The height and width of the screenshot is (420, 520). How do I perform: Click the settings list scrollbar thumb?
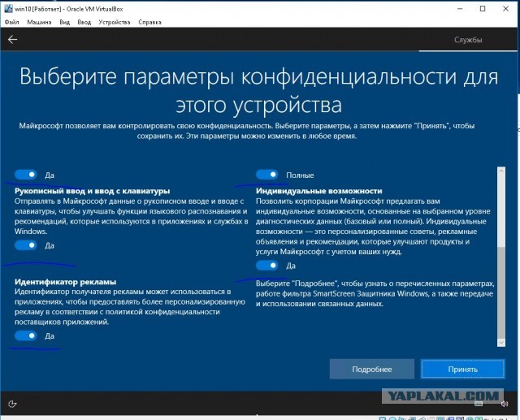(501, 292)
